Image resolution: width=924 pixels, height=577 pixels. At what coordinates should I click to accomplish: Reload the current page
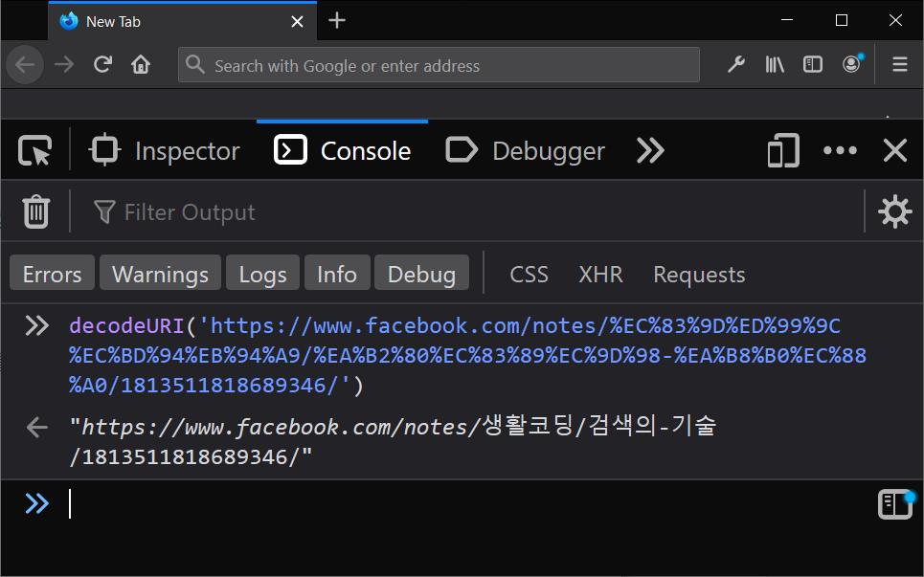[x=103, y=64]
